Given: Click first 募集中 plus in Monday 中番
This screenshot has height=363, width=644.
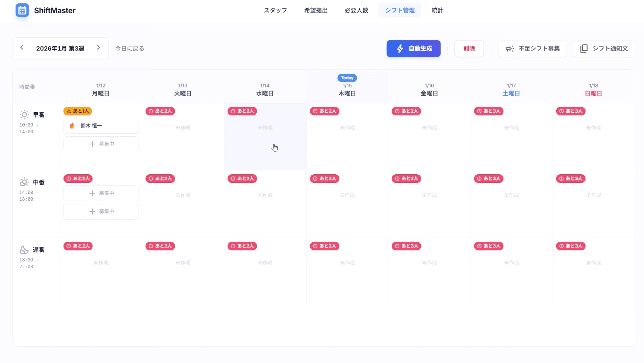Looking at the screenshot, I should (x=92, y=193).
